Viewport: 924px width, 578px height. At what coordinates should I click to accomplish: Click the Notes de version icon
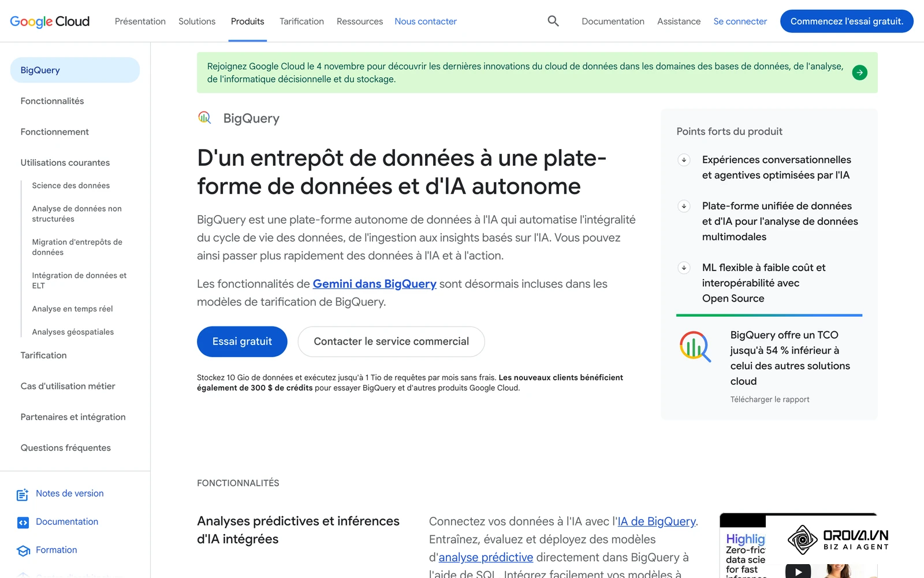click(23, 494)
